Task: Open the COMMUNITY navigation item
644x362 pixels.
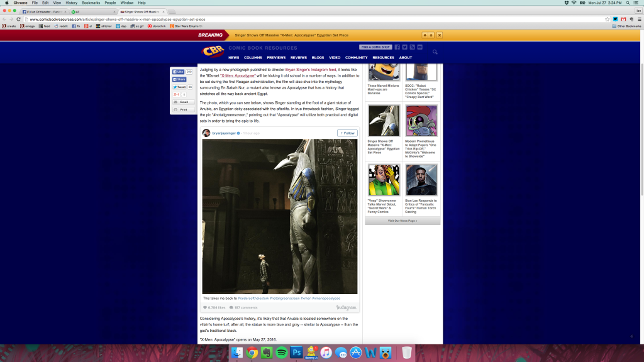Action: click(x=356, y=58)
